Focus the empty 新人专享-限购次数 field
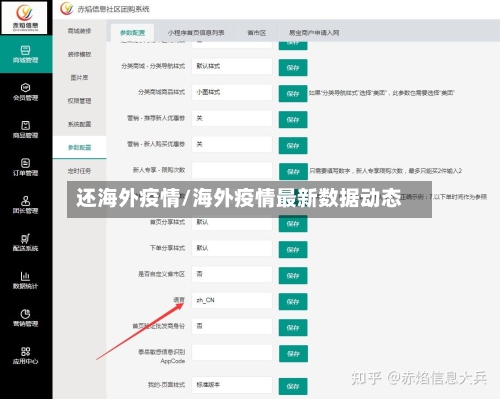 [x=232, y=170]
